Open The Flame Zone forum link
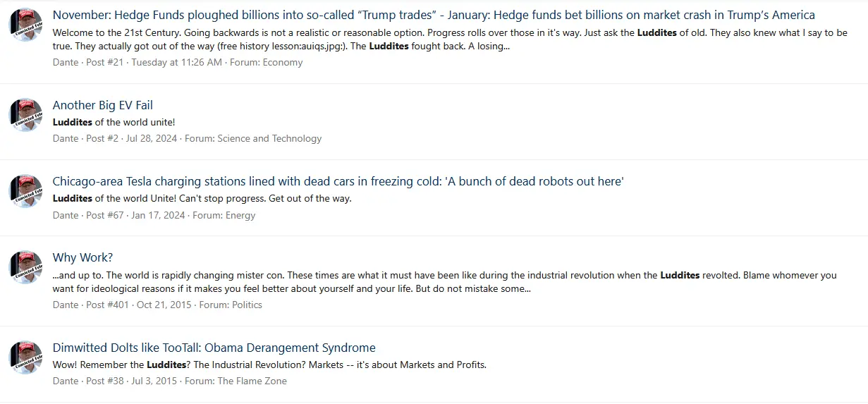868x404 pixels. 252,381
